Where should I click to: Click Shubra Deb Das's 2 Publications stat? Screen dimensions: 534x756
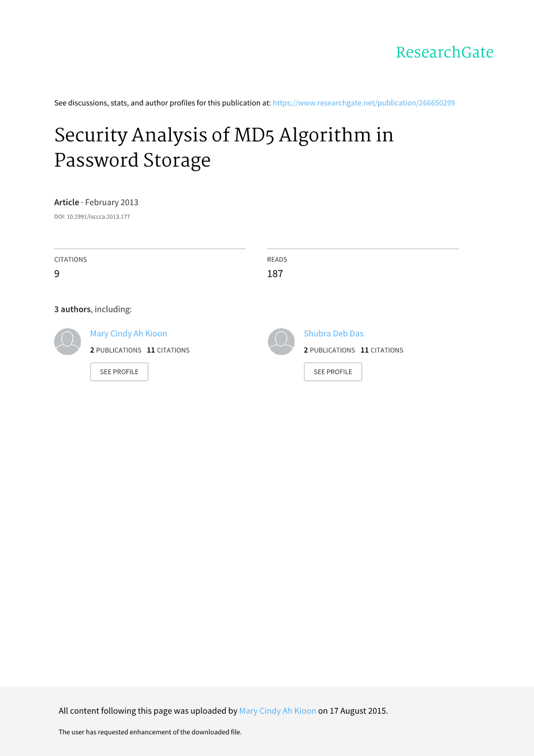pos(329,350)
